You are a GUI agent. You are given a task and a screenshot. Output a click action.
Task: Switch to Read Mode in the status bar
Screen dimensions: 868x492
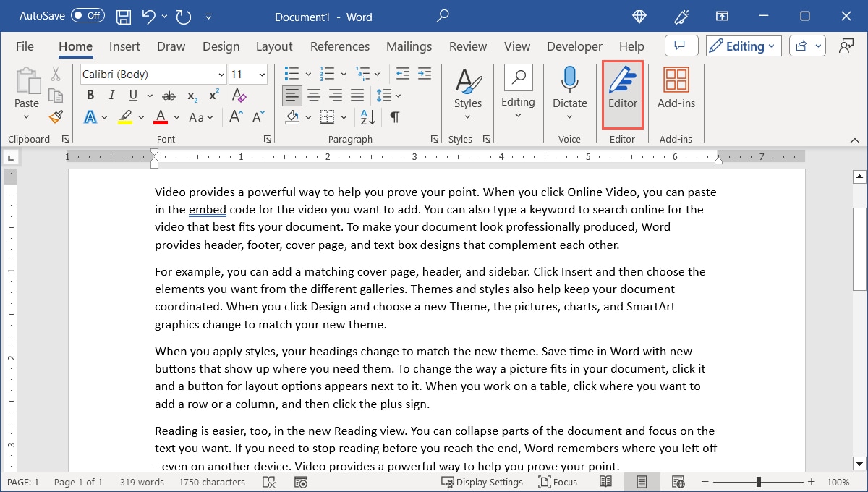(605, 481)
